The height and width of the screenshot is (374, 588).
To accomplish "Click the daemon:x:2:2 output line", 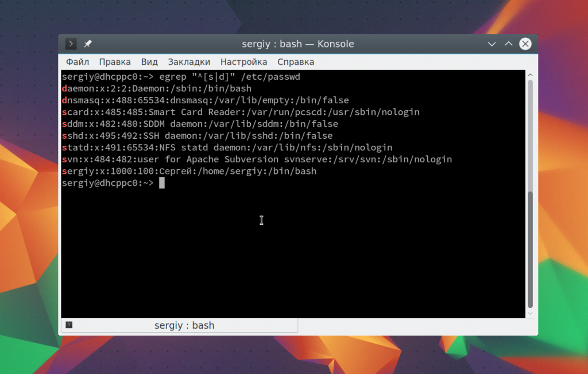I will click(x=157, y=88).
